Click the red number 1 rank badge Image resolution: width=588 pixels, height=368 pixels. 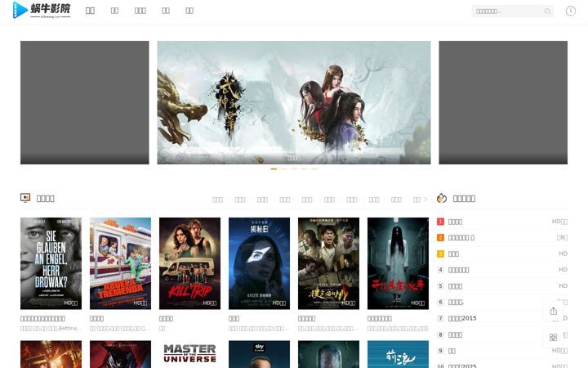[x=440, y=222]
